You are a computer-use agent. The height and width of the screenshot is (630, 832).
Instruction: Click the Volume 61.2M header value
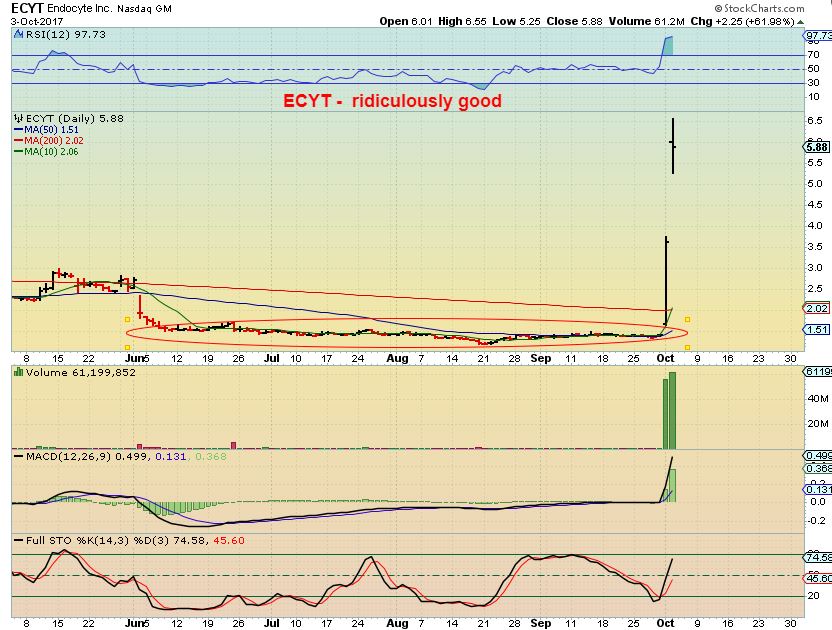point(646,22)
